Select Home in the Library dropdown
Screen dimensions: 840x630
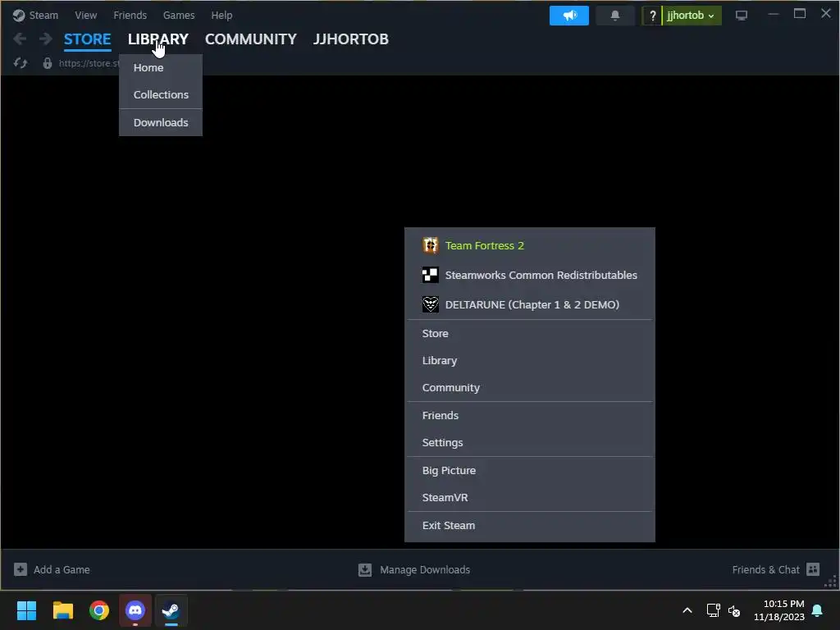click(x=161, y=67)
